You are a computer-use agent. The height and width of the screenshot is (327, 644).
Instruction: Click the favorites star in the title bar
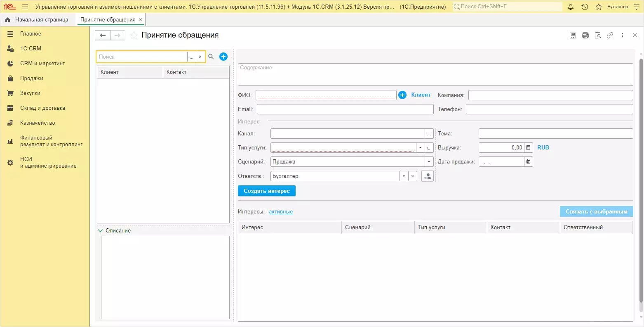(599, 7)
